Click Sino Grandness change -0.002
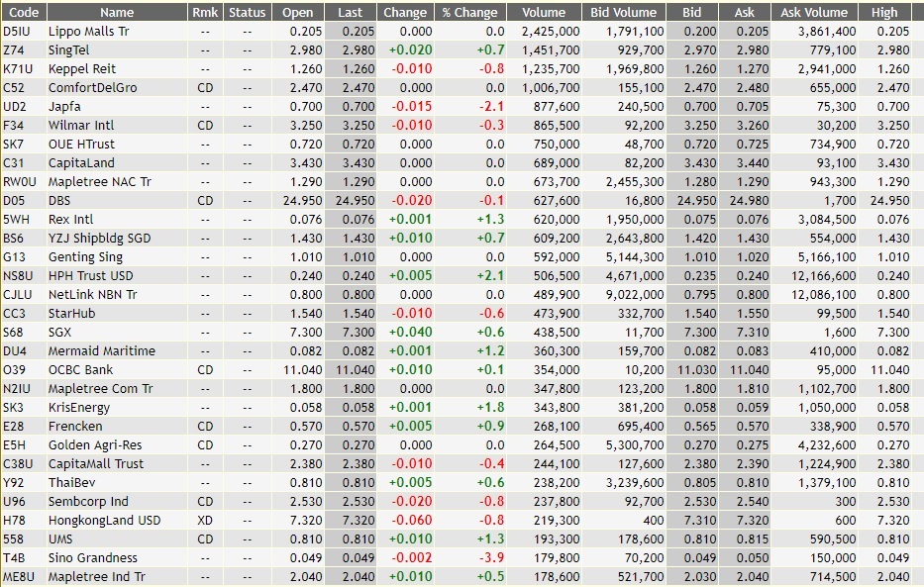The width and height of the screenshot is (924, 587). click(412, 558)
